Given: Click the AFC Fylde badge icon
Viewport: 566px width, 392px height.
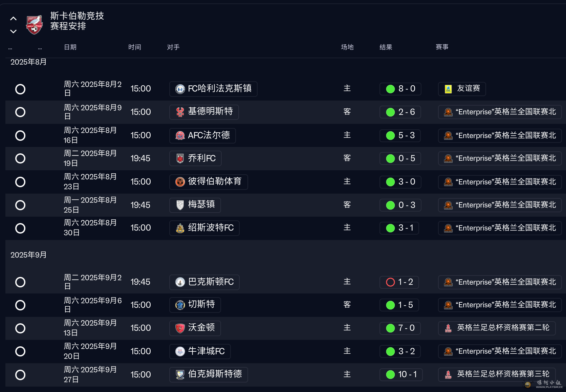Looking at the screenshot, I should [180, 136].
